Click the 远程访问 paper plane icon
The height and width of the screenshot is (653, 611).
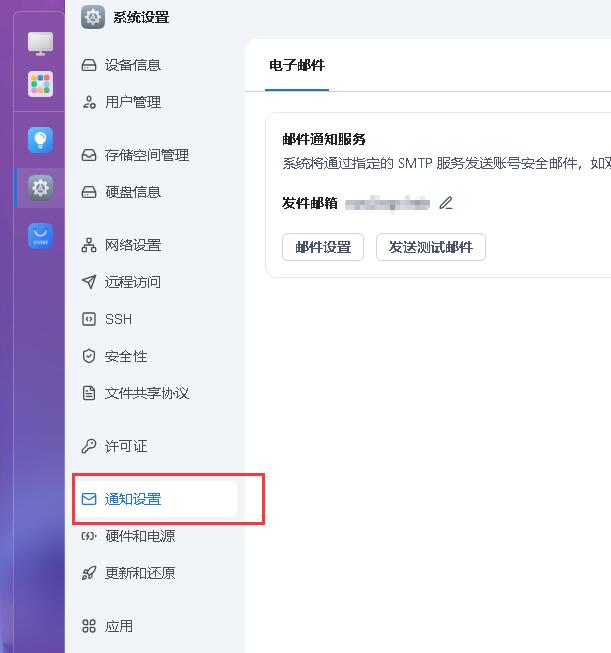coord(89,282)
